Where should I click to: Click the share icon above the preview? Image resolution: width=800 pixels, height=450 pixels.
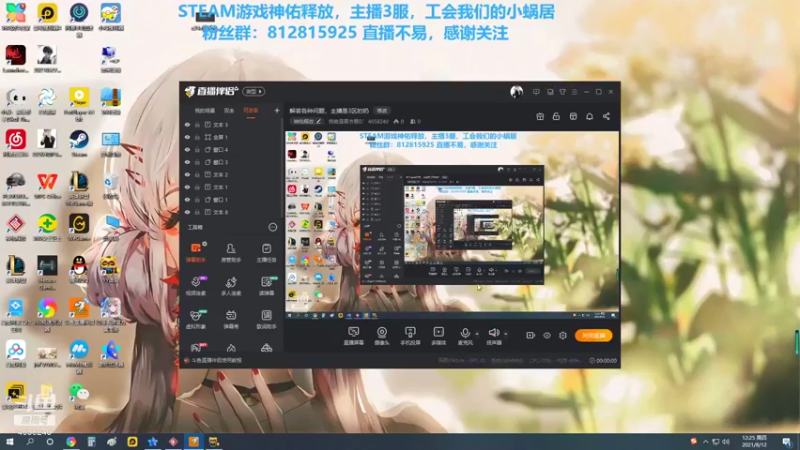click(x=606, y=116)
